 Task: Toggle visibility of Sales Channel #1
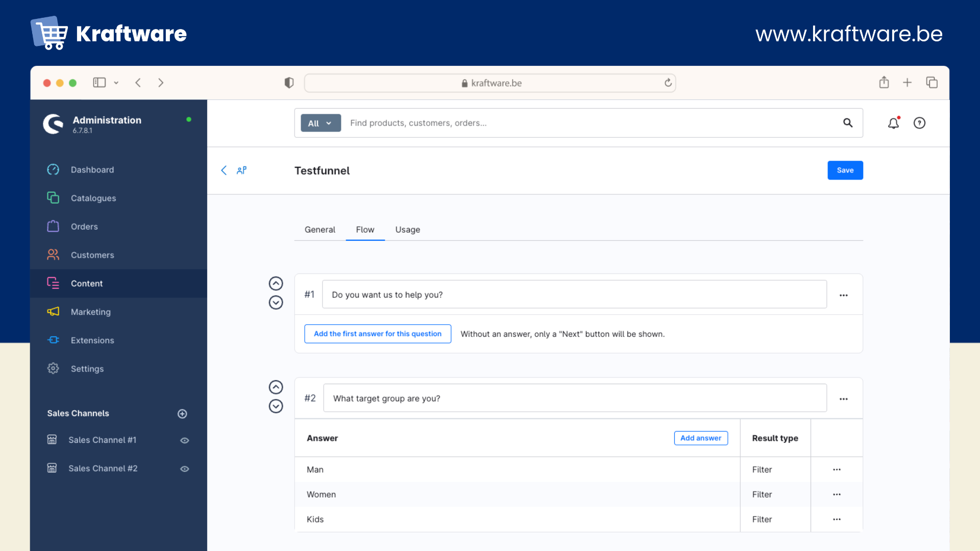[185, 440]
